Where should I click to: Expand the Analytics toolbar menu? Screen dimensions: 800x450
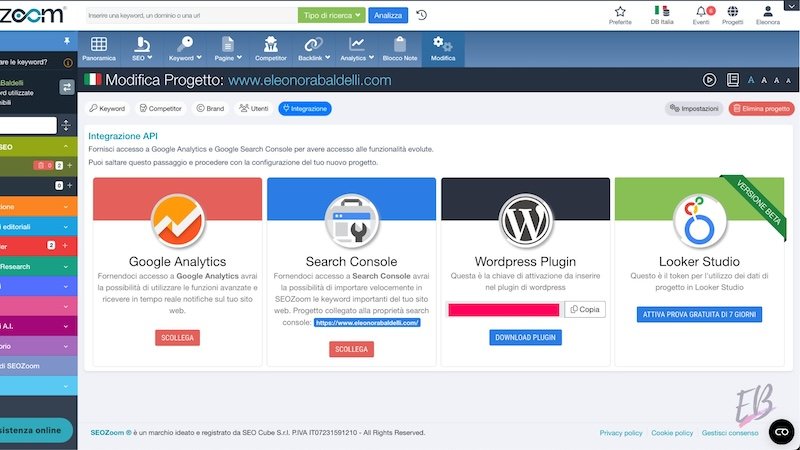coord(357,49)
